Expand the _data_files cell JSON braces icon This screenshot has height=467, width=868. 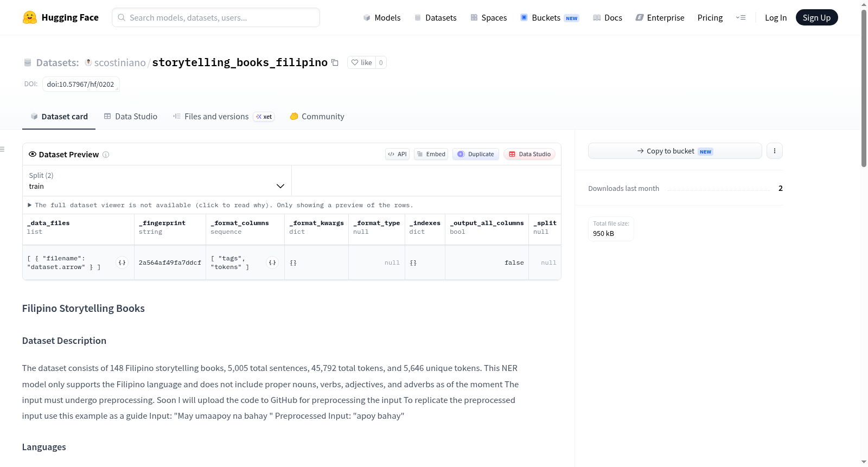point(122,263)
